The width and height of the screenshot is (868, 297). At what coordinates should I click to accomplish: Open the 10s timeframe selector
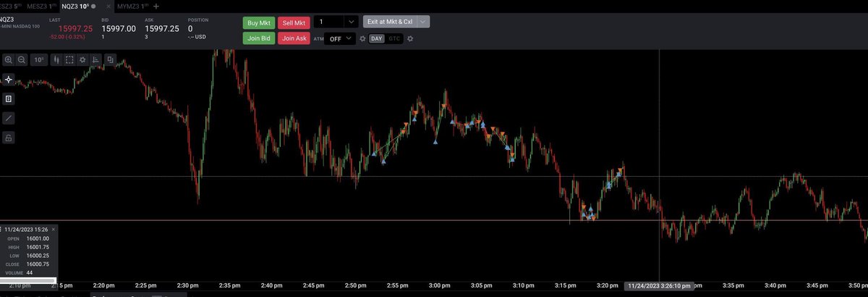38,59
